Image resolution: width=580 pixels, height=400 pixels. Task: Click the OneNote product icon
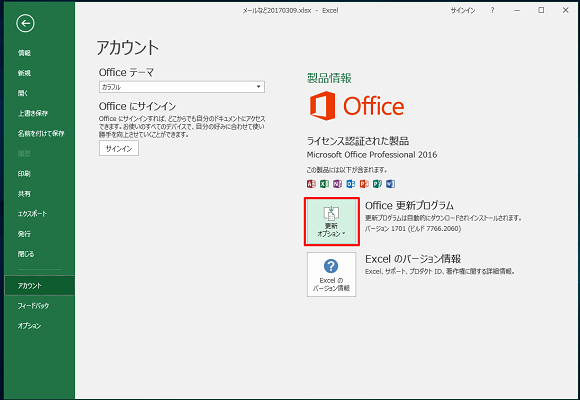(x=337, y=184)
